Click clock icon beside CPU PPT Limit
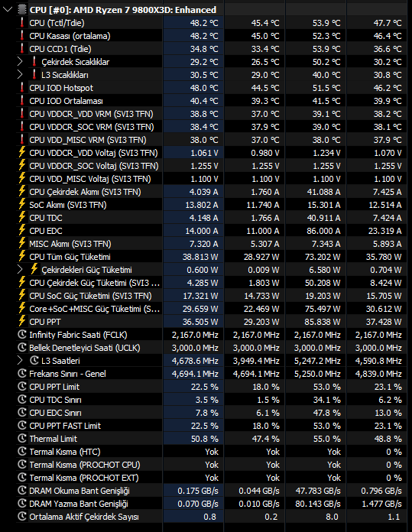Screen dimensions: 412x532 tap(22, 387)
